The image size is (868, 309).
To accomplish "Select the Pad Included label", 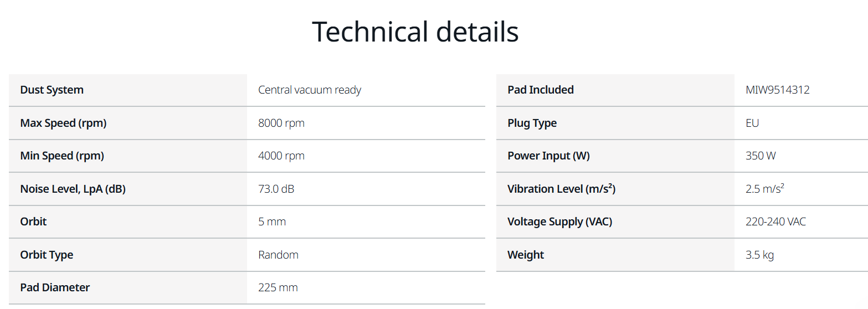I will [541, 90].
